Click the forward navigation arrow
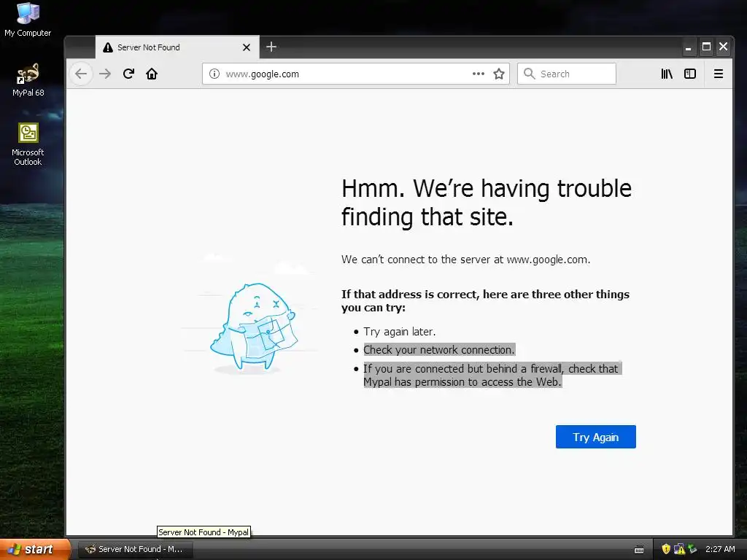 [105, 74]
